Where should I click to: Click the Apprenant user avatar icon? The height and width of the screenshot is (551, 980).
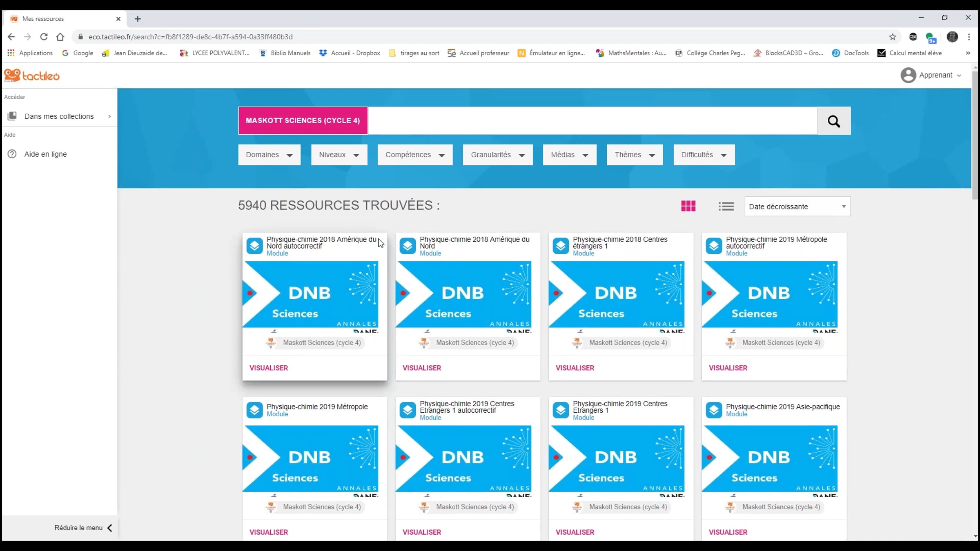(x=908, y=75)
